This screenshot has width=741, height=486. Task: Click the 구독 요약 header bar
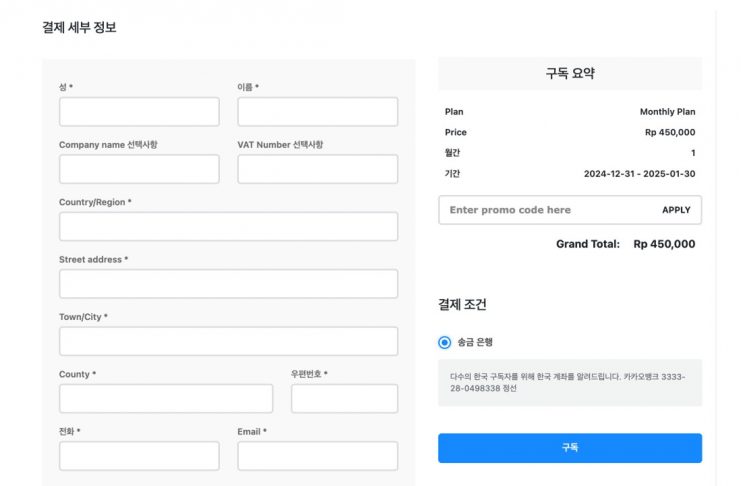570,74
